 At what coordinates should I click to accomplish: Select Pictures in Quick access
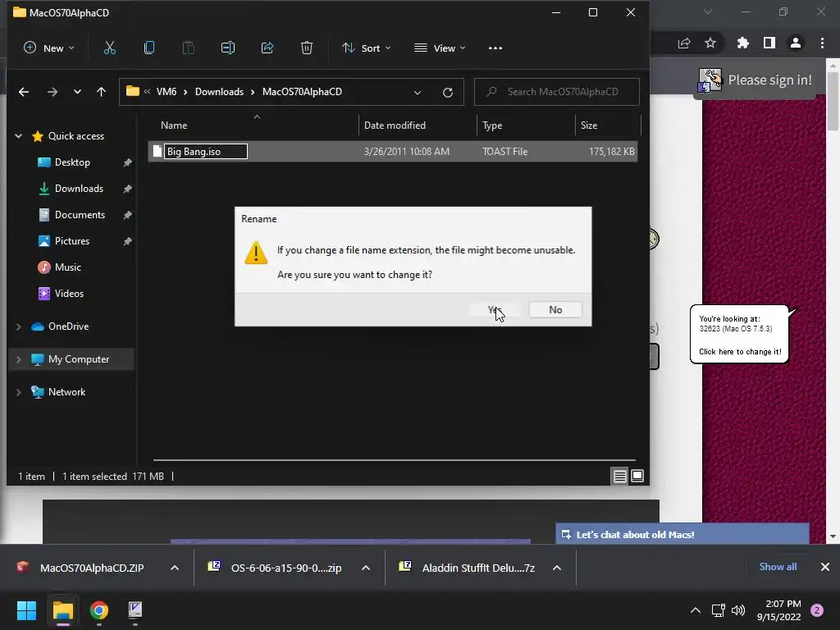click(x=72, y=241)
